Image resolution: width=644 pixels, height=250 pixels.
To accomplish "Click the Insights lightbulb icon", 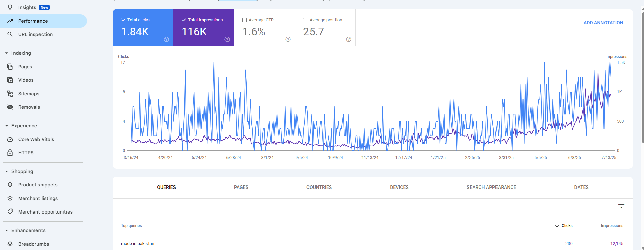I will [x=10, y=7].
